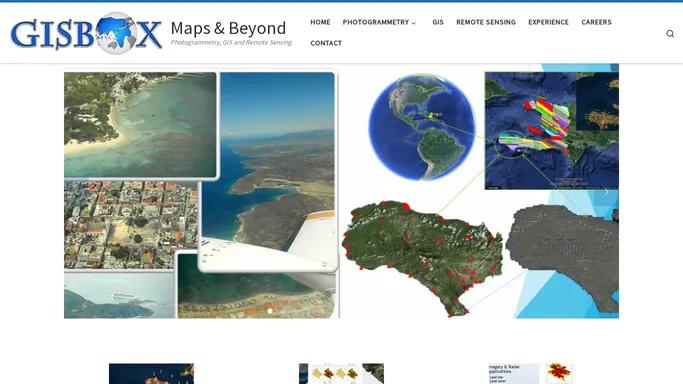
Task: Open the colored leaf maps thumbnail below
Action: point(341,374)
